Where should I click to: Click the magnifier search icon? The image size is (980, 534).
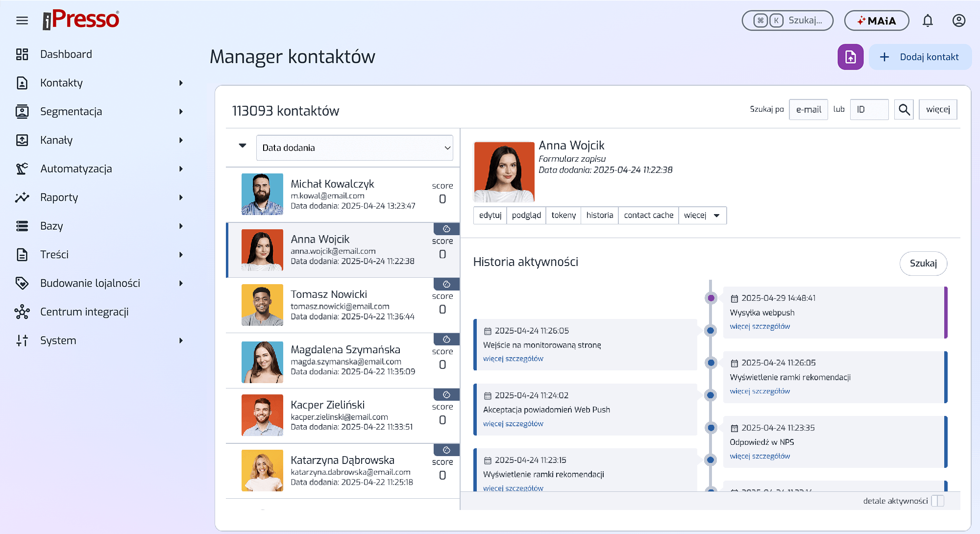coord(904,109)
